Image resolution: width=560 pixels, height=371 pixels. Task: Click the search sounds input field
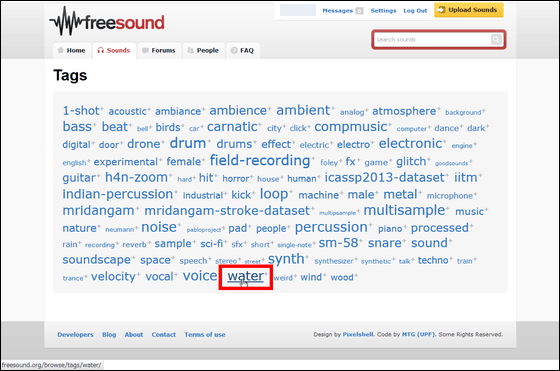[x=432, y=39]
